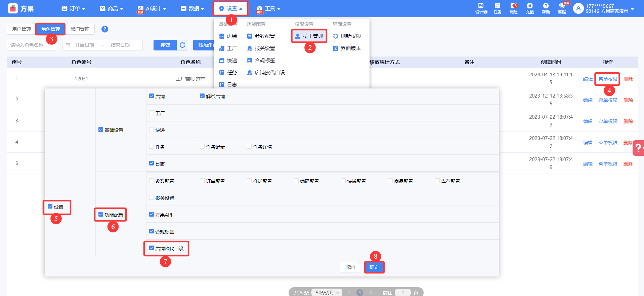
Task: Open the 客服 customer service icon
Action: click(x=562, y=8)
